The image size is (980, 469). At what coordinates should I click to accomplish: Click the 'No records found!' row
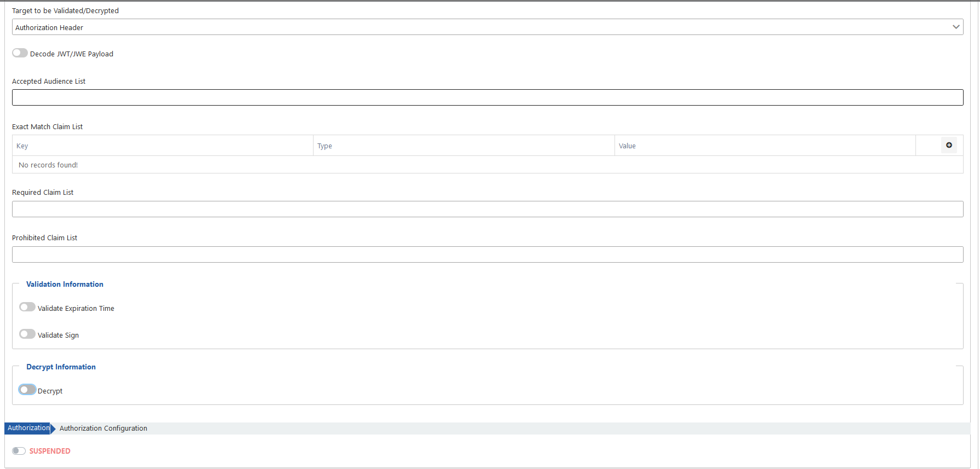pos(488,165)
